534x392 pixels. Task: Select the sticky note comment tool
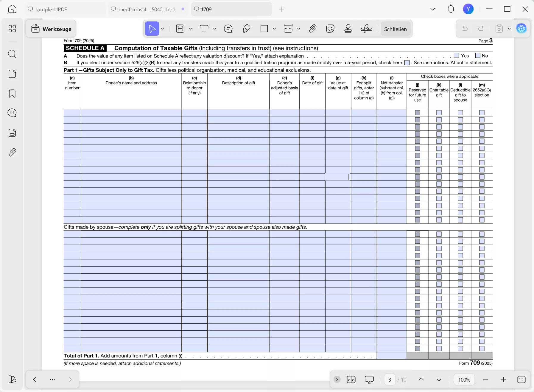pyautogui.click(x=228, y=29)
